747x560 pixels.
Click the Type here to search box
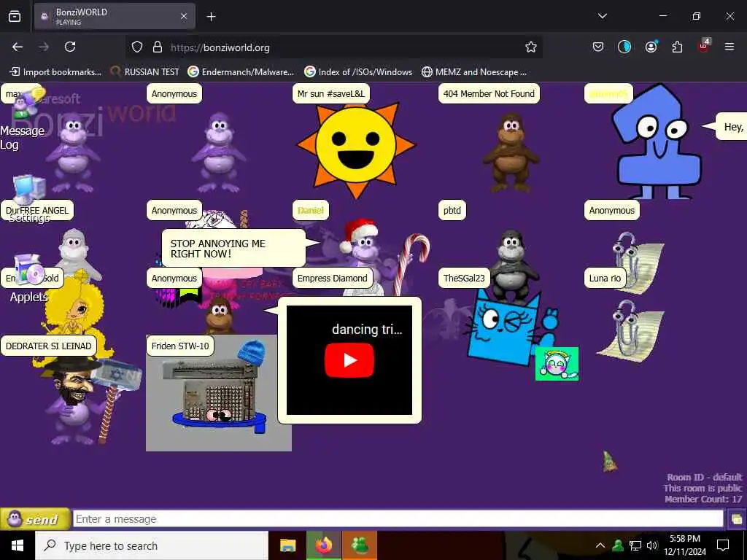(x=152, y=545)
